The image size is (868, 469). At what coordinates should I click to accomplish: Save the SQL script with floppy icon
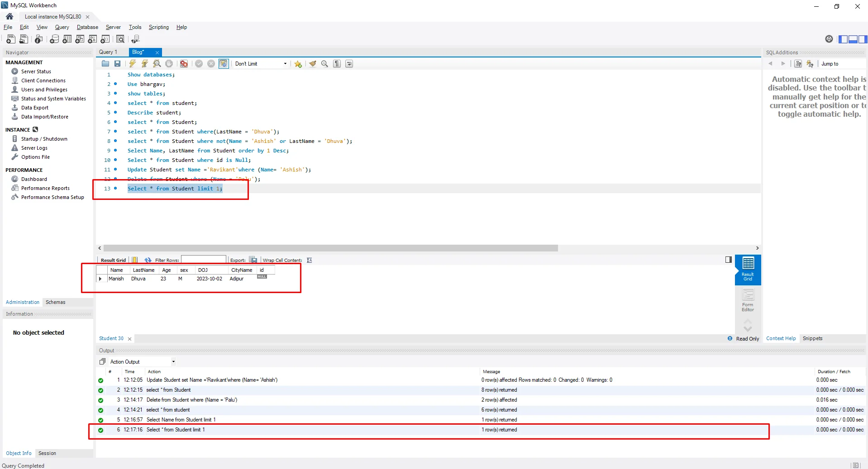coord(117,64)
